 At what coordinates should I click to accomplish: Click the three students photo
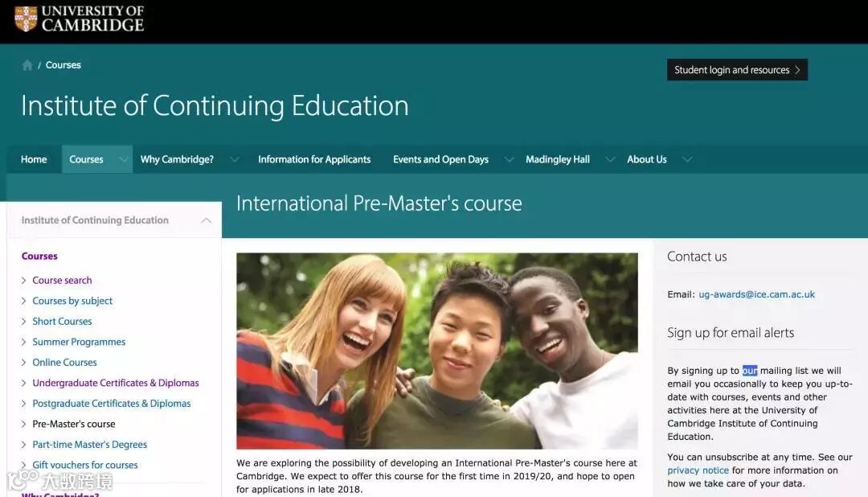click(x=436, y=351)
